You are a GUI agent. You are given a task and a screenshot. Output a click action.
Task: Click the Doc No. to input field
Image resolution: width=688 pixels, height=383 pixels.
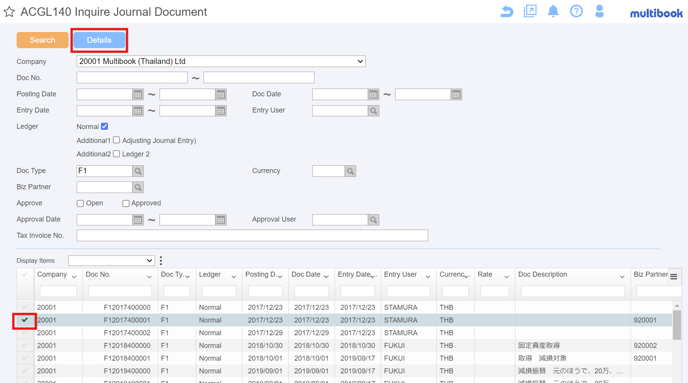[x=259, y=78]
